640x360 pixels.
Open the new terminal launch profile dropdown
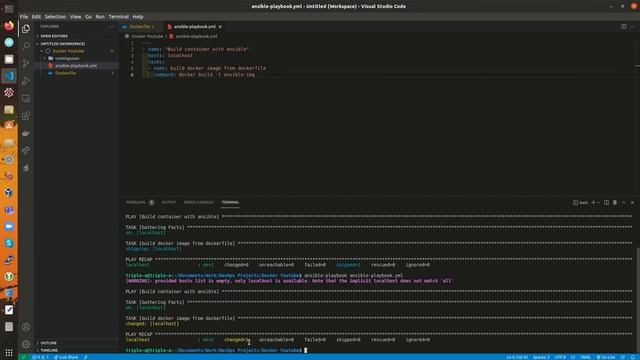click(x=598, y=202)
